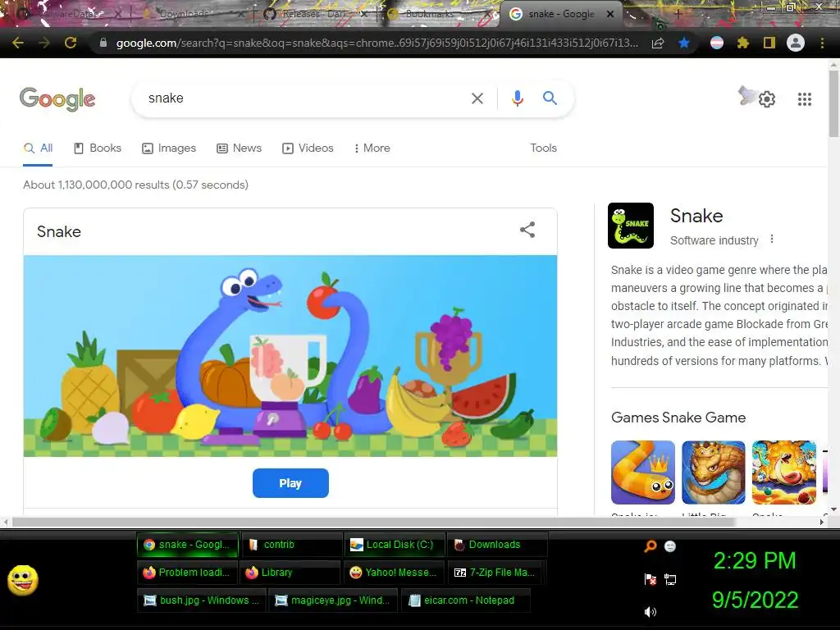Image resolution: width=840 pixels, height=630 pixels.
Task: Select the Images results tab
Action: [169, 148]
